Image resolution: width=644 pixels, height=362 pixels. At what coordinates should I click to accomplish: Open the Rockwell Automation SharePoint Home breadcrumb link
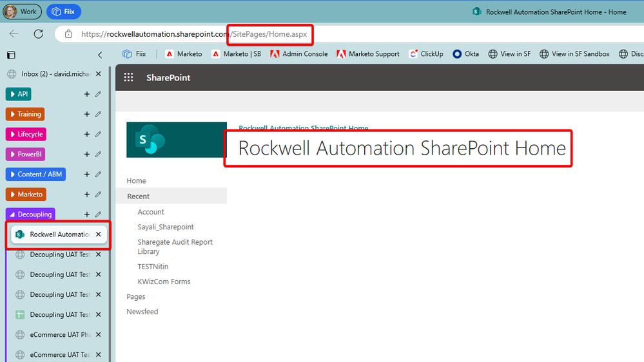[x=304, y=128]
